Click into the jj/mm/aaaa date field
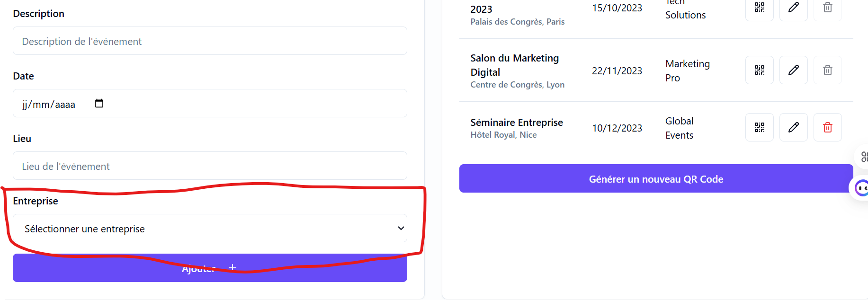The height and width of the screenshot is (300, 868). tap(210, 103)
